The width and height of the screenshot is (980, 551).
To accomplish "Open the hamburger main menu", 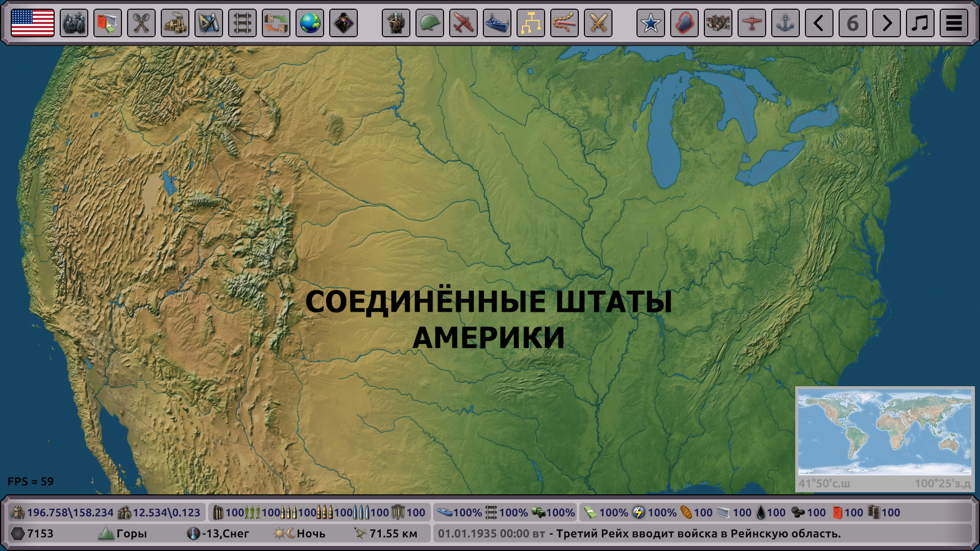I will coord(954,23).
